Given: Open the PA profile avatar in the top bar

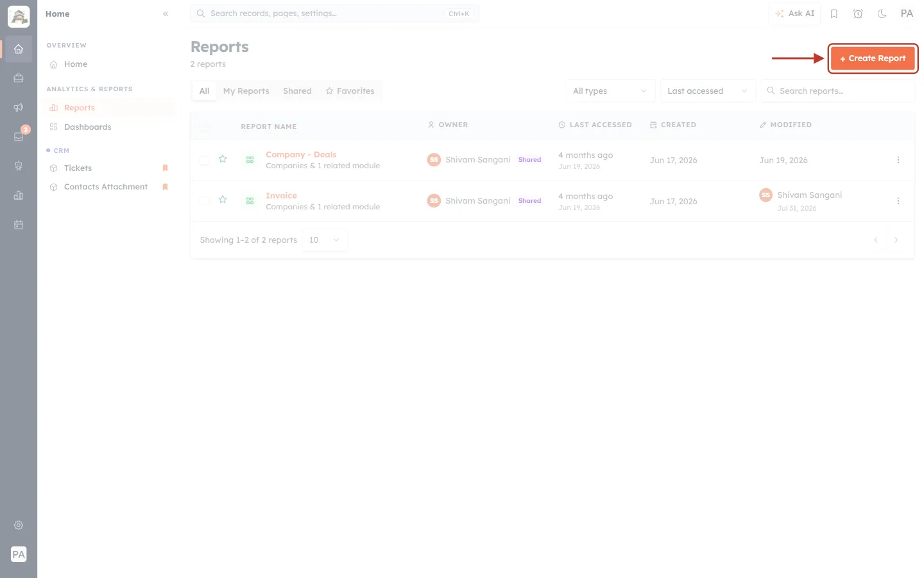Looking at the screenshot, I should point(907,13).
